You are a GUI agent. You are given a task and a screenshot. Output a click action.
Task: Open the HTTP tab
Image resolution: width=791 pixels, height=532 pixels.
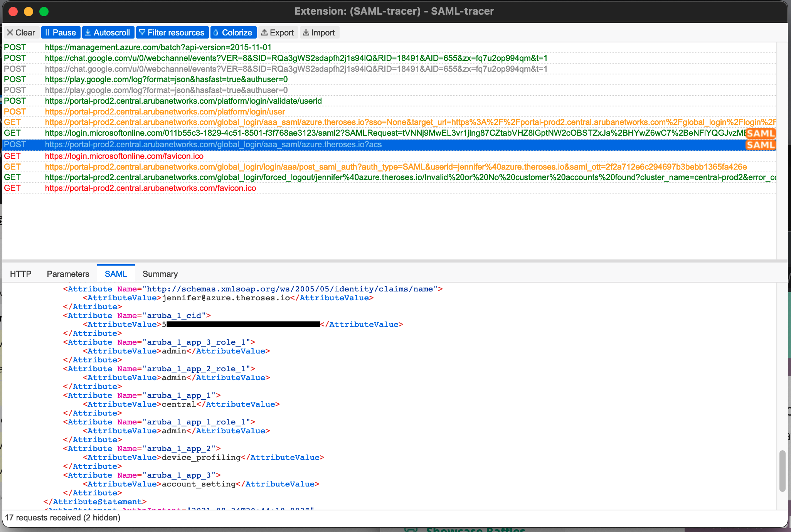coord(20,274)
